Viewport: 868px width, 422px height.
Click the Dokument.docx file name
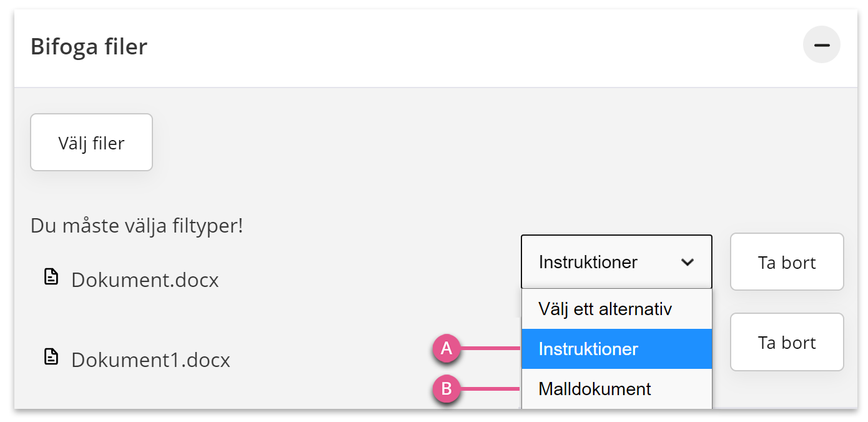tap(145, 279)
